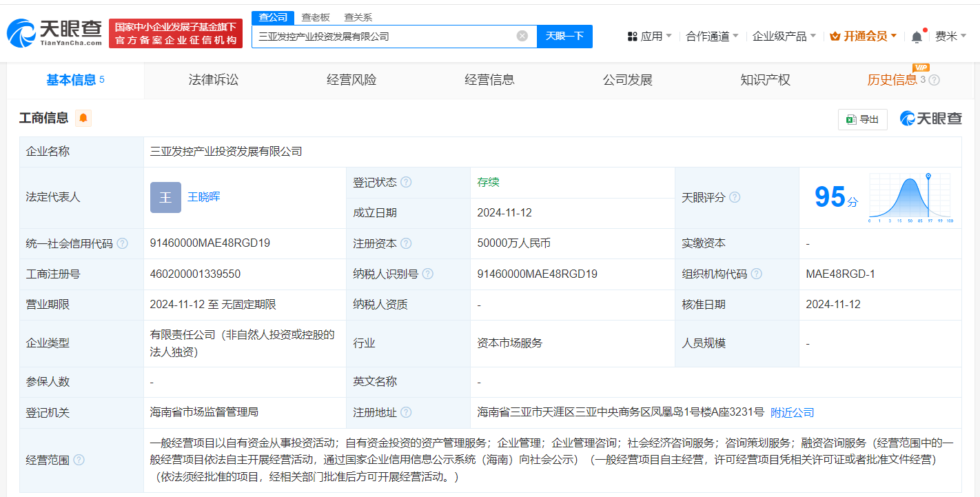This screenshot has width=980, height=497.
Task: Select the 查老板 search tab
Action: click(x=317, y=17)
